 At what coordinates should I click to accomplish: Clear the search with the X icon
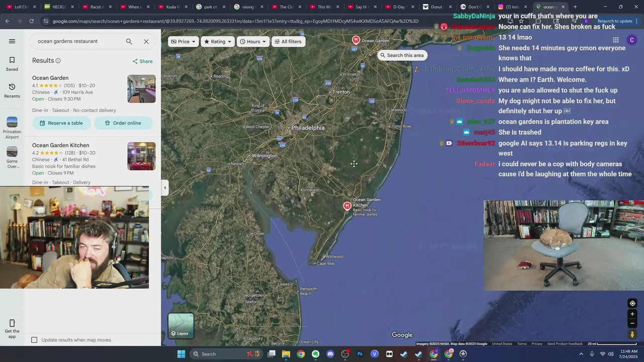146,41
